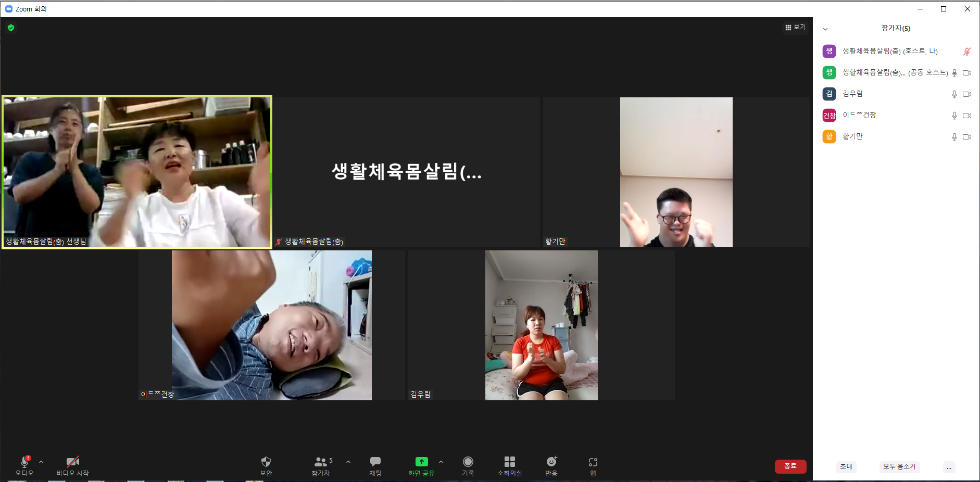980x482 pixels.
Task: Click camera icon in 이ㄷㅉ건창 row
Action: tap(967, 116)
